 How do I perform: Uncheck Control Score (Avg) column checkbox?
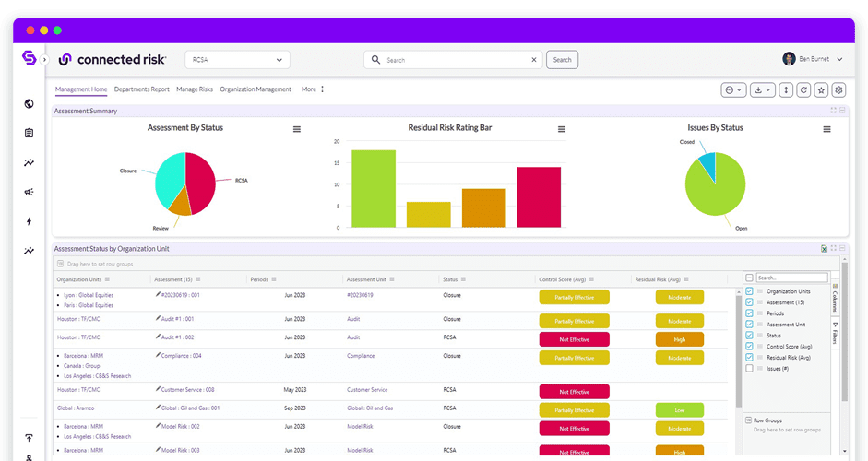click(x=749, y=347)
